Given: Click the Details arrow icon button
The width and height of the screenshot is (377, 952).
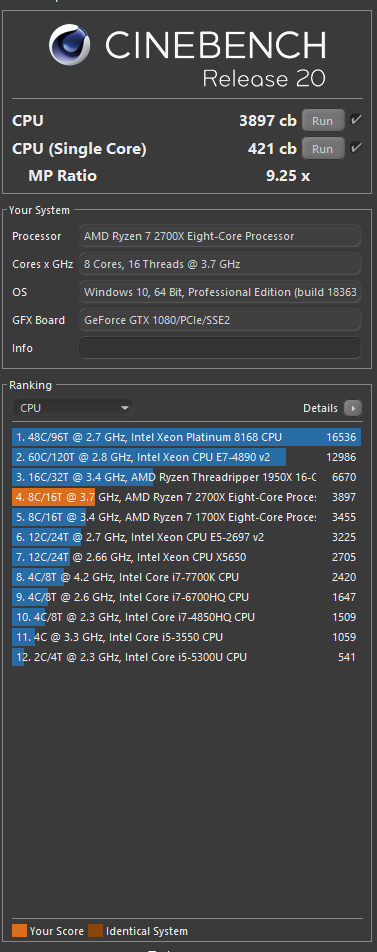Looking at the screenshot, I should (353, 408).
